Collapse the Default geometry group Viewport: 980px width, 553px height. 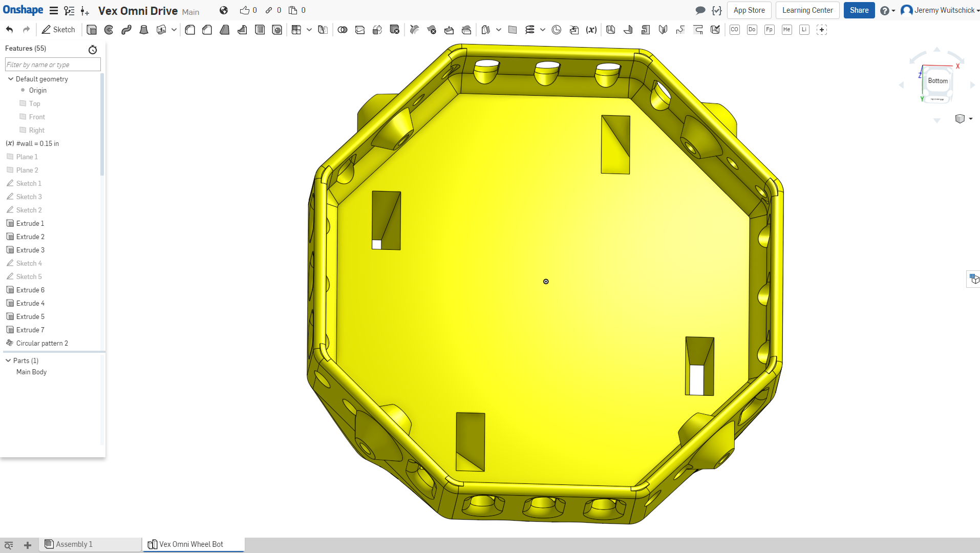click(x=10, y=79)
